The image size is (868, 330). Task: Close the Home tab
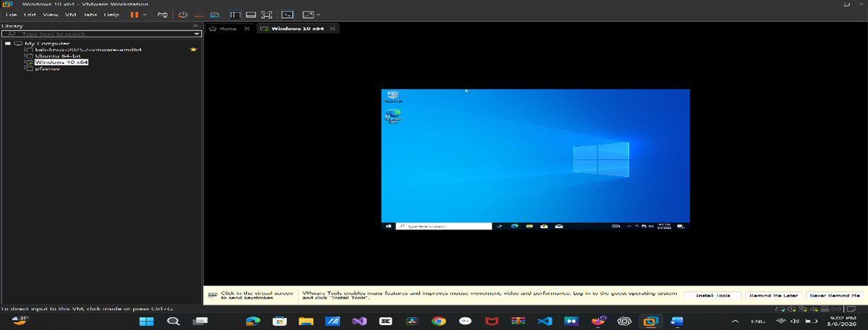247,28
